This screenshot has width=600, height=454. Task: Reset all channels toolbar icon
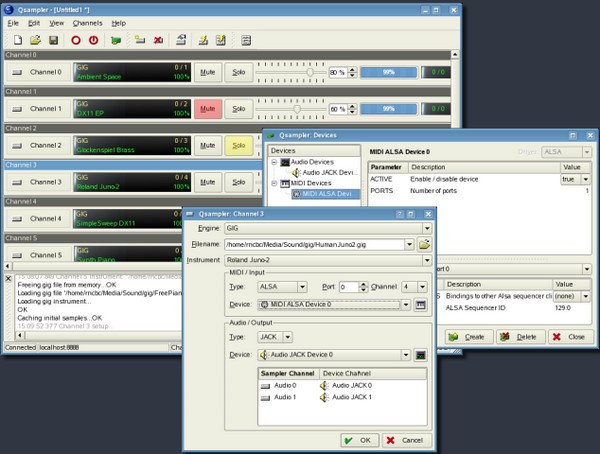point(221,40)
